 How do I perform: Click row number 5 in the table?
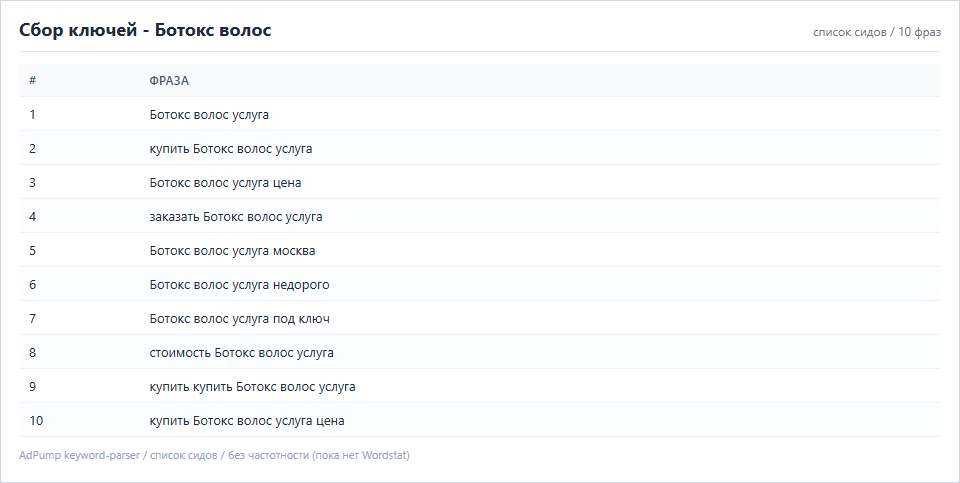tap(32, 250)
